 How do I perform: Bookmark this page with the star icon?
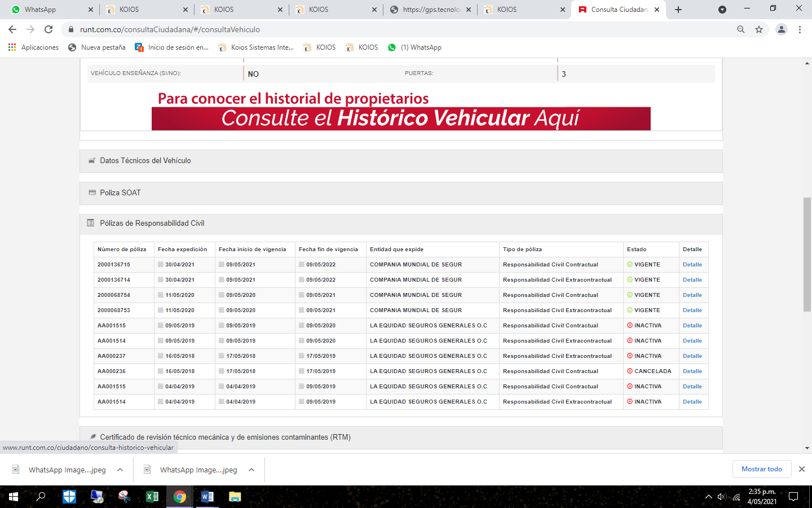pos(759,29)
